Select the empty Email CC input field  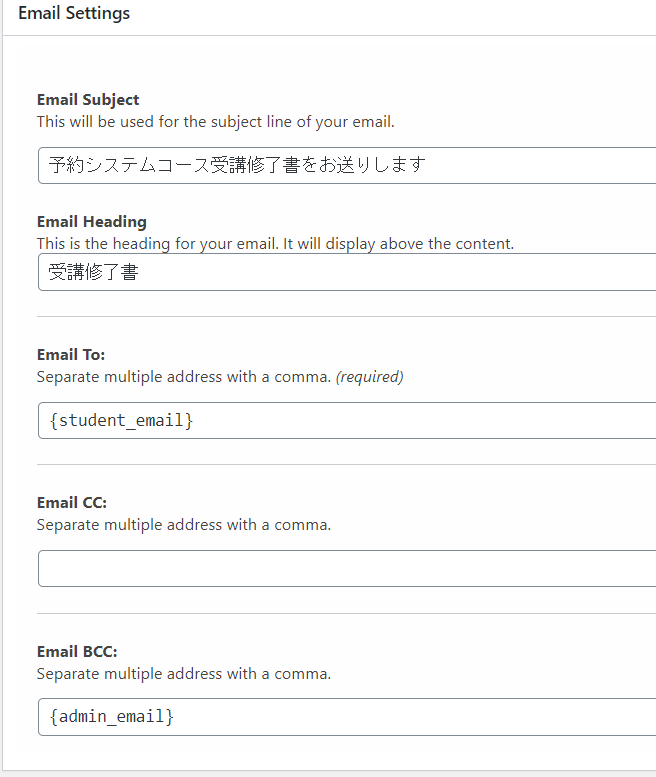(347, 568)
